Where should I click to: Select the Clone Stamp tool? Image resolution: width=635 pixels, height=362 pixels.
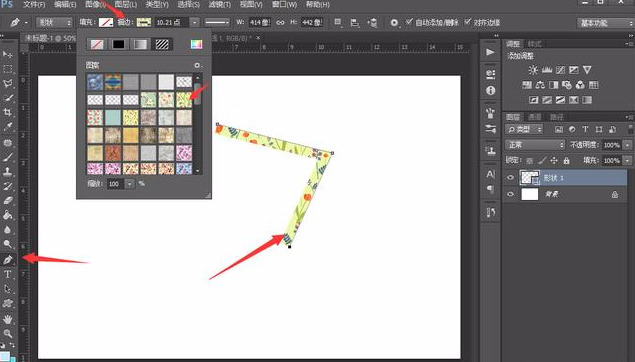click(8, 171)
